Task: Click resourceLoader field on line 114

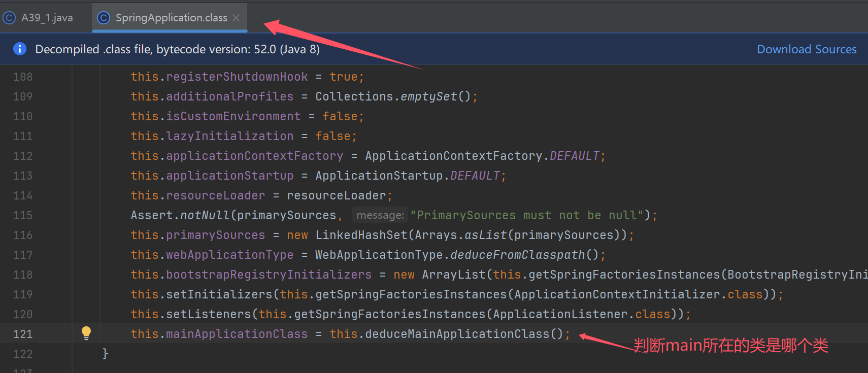Action: (x=216, y=195)
